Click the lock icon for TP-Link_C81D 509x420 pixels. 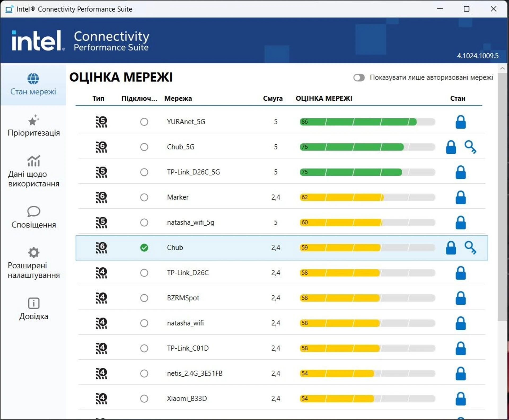click(x=461, y=348)
